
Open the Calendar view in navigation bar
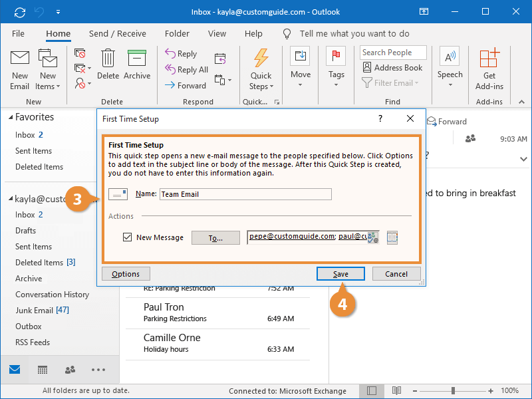tap(42, 370)
